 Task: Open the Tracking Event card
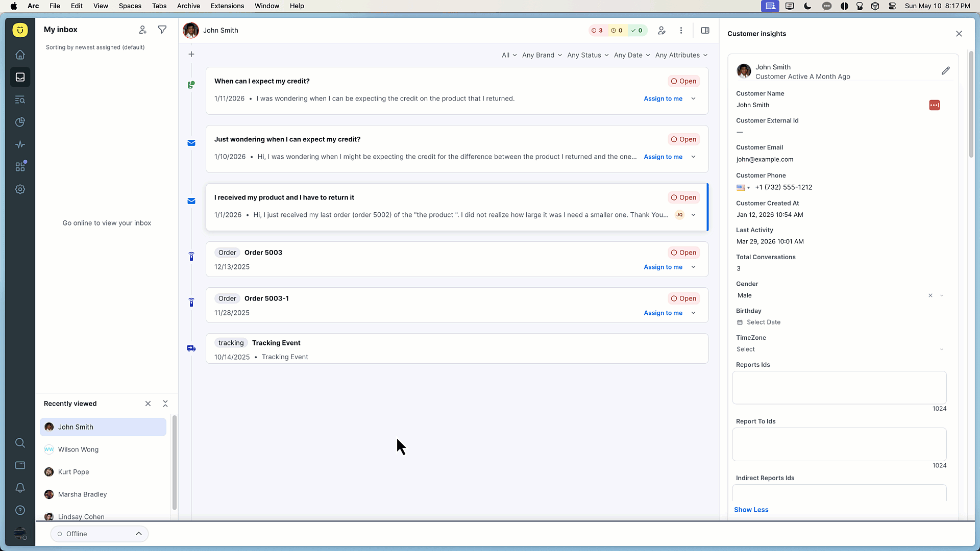(457, 348)
